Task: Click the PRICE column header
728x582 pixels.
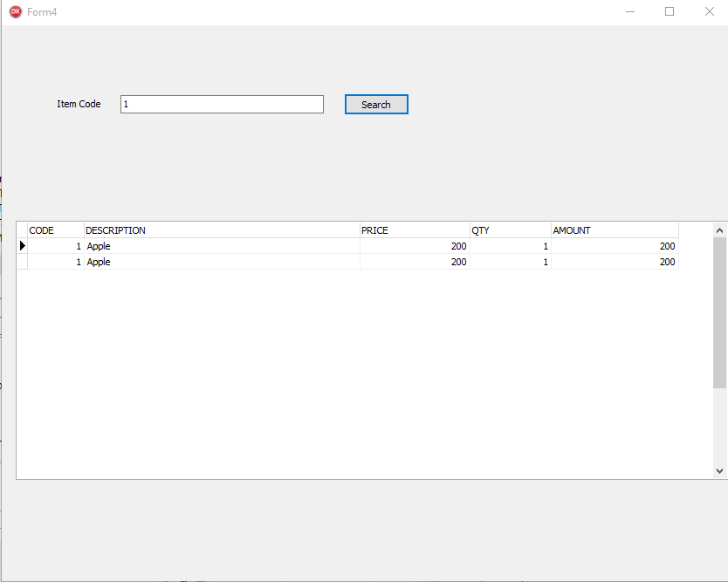Action: click(414, 230)
